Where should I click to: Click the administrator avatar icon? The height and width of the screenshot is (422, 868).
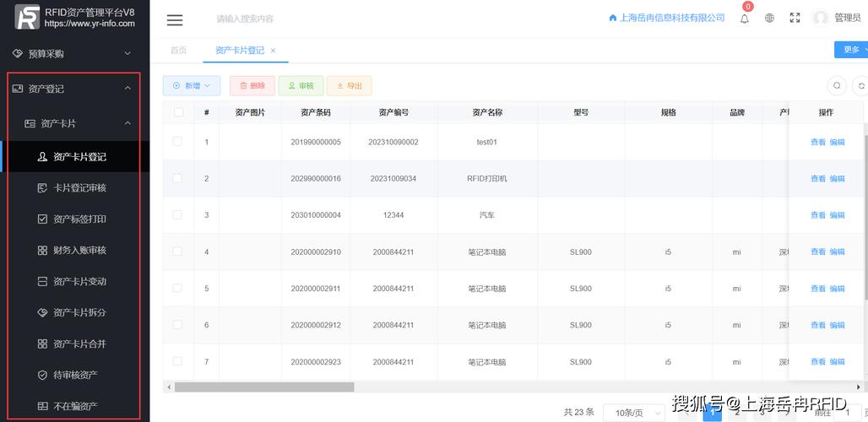click(x=820, y=19)
